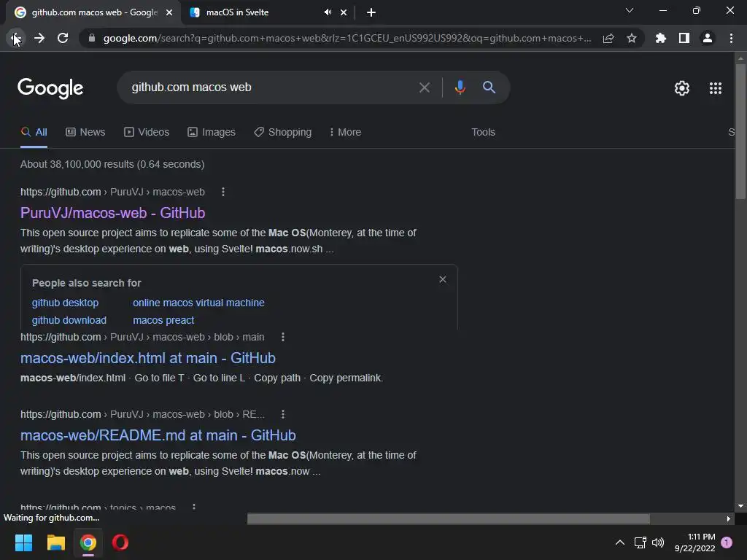Open File Explorer from the taskbar

[x=55, y=542]
